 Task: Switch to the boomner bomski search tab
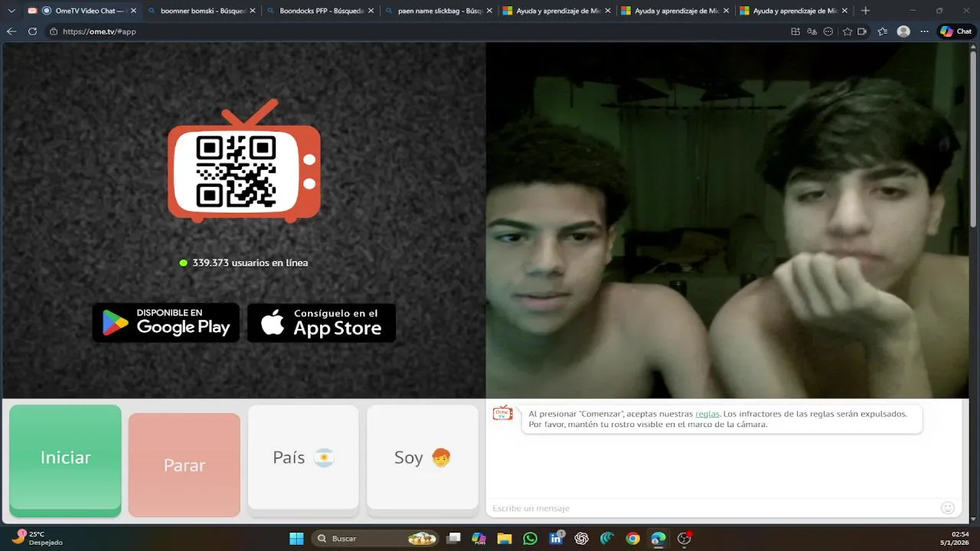202,11
